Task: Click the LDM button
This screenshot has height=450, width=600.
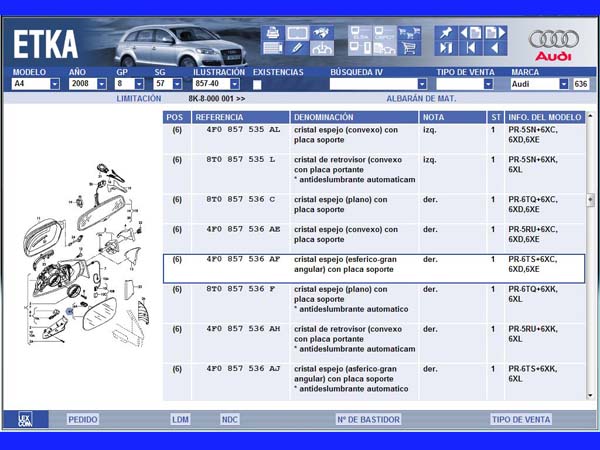Action: coord(180,419)
